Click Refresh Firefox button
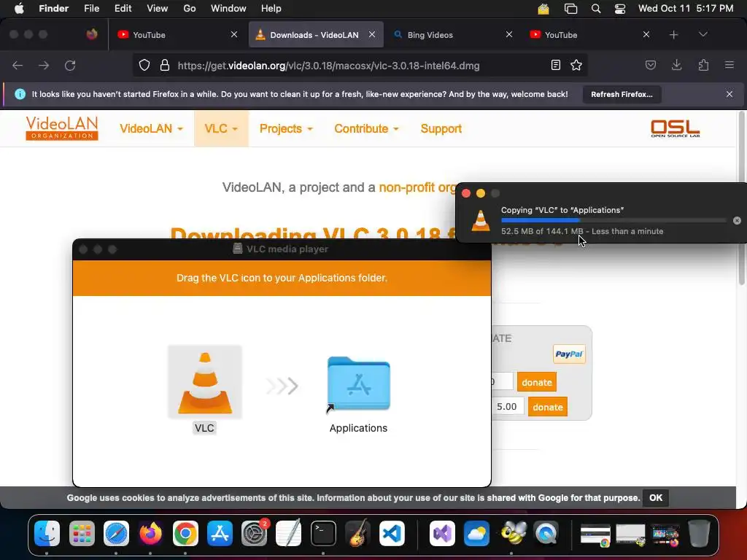This screenshot has width=747, height=560. pyautogui.click(x=622, y=94)
